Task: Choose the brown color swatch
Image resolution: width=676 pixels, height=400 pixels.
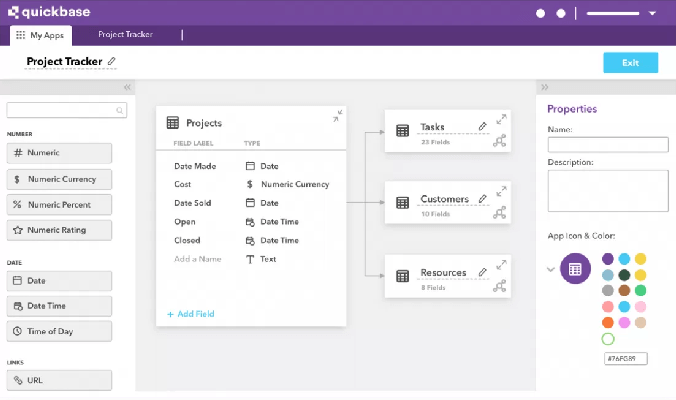Action: (x=624, y=291)
